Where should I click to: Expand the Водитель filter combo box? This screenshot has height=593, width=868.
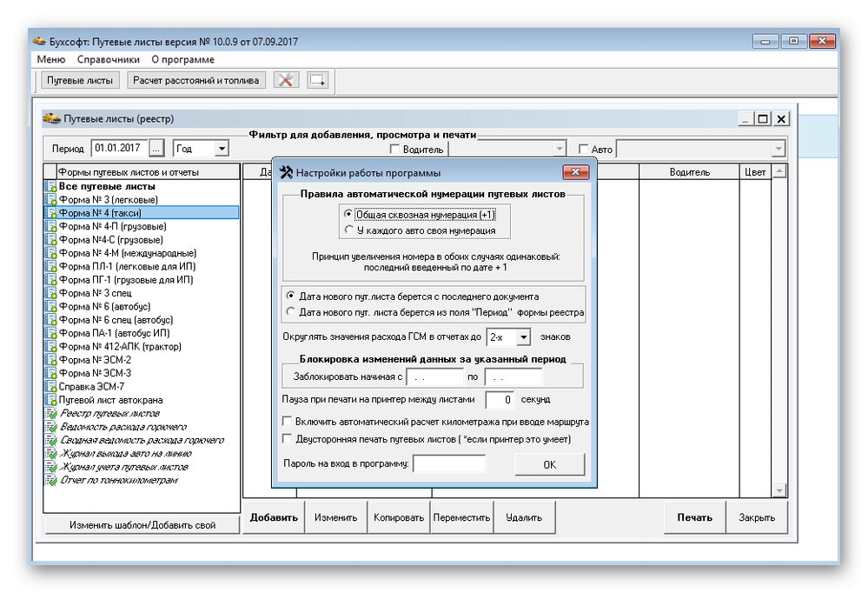pos(559,149)
